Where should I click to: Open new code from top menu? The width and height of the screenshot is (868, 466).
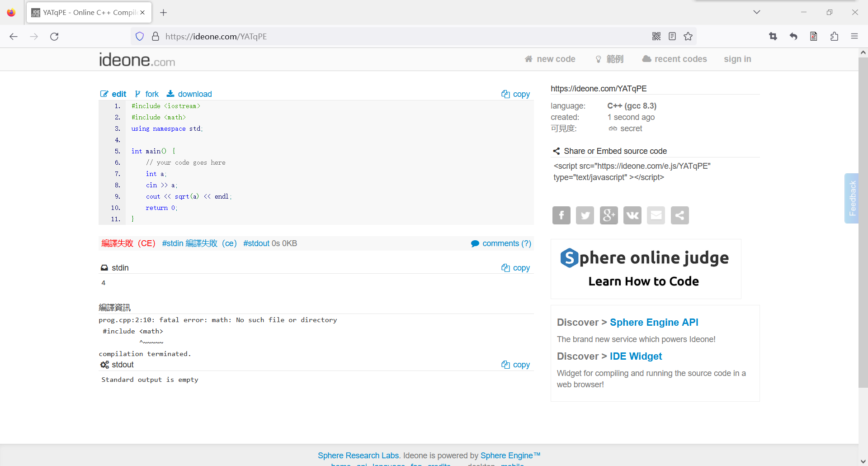[550, 59]
